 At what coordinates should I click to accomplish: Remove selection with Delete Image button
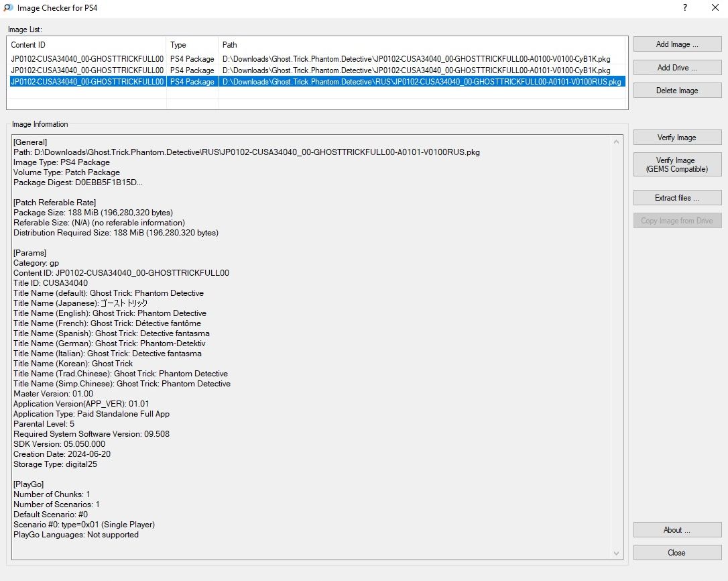pyautogui.click(x=677, y=91)
